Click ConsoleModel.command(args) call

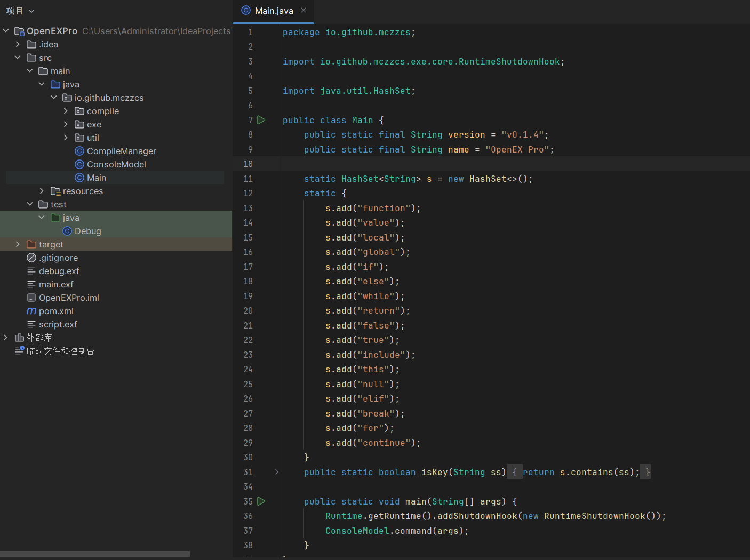[397, 531]
